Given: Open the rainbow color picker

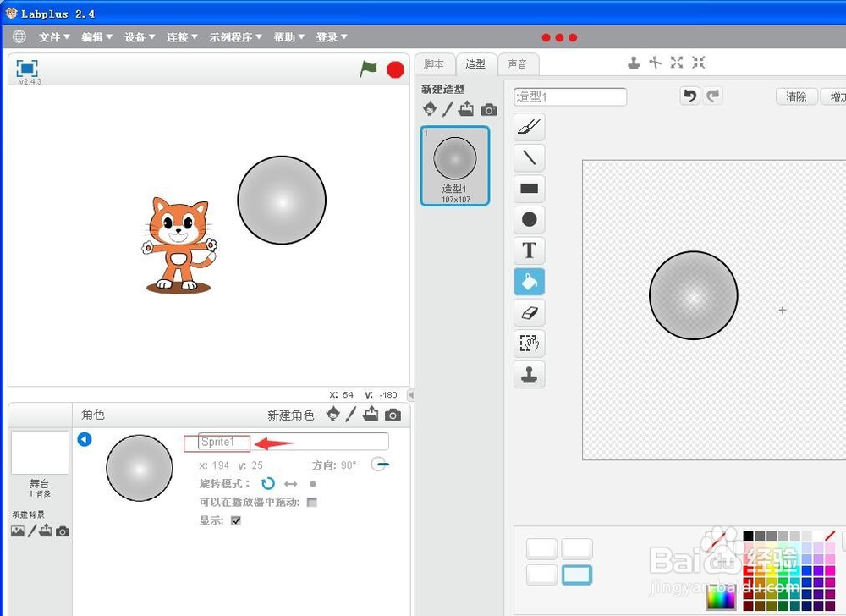Looking at the screenshot, I should point(722,598).
